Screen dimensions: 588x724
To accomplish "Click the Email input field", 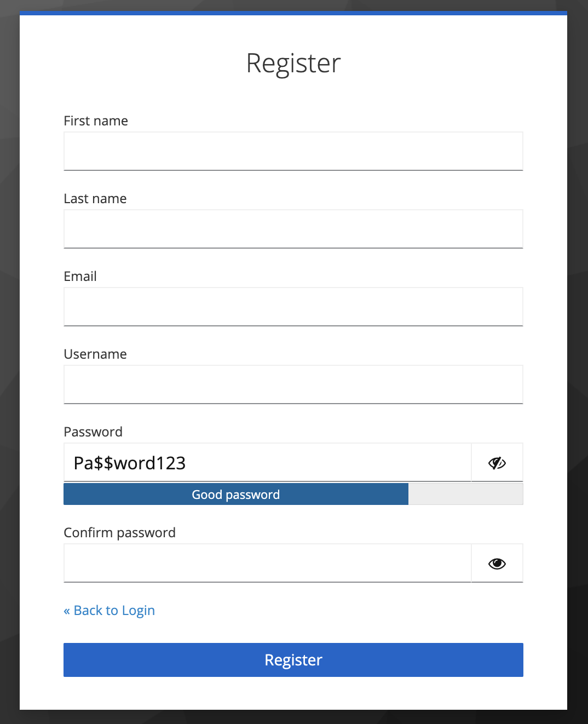I will coord(293,306).
